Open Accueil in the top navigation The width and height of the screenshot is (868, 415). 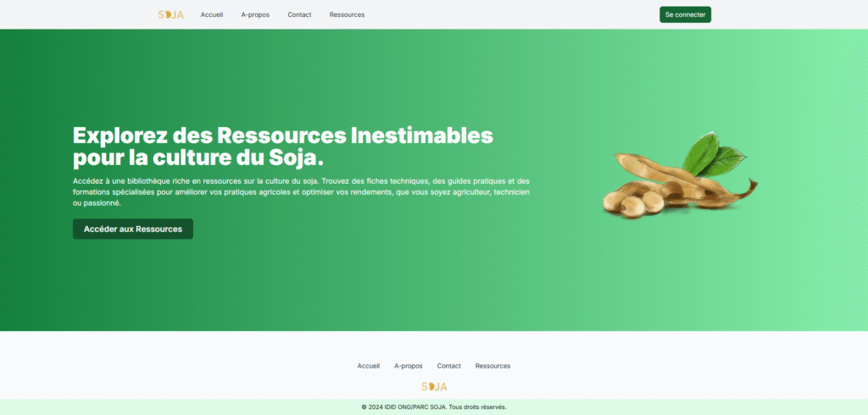(x=212, y=15)
